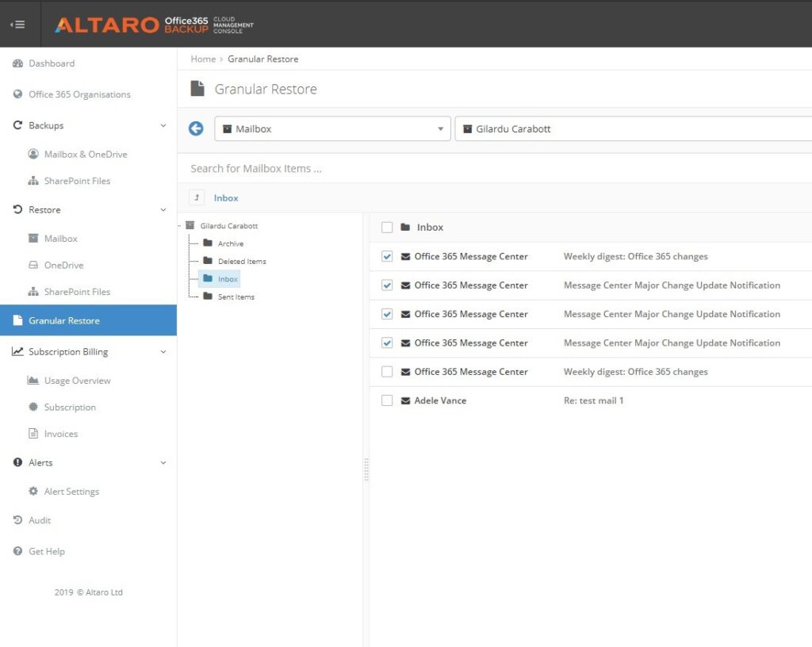Open SharePoint Files under Backups
The height and width of the screenshot is (647, 812).
point(77,181)
